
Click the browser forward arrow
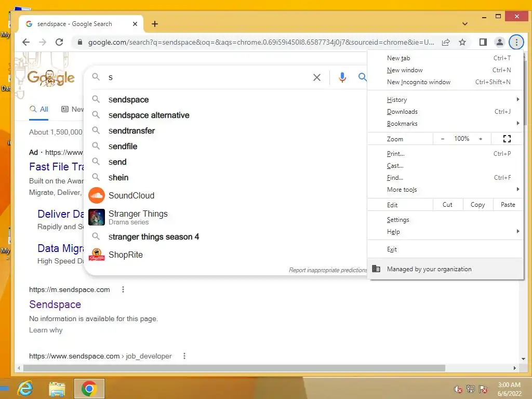[43, 42]
